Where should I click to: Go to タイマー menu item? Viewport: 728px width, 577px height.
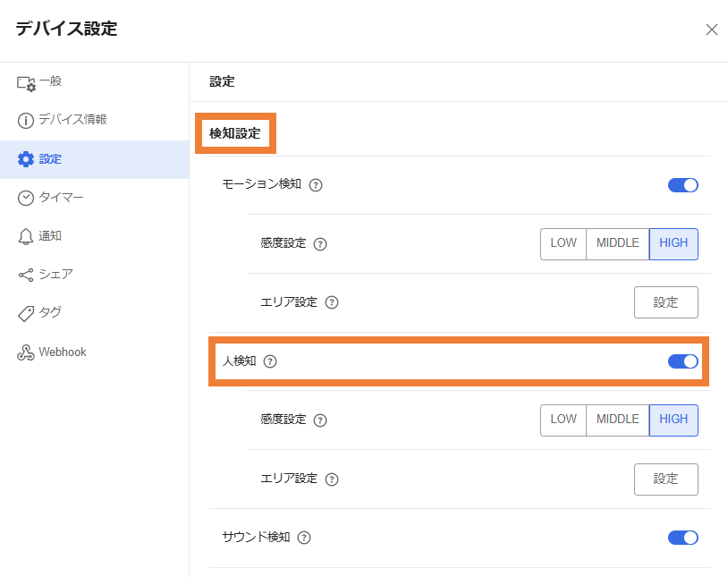pos(94,198)
